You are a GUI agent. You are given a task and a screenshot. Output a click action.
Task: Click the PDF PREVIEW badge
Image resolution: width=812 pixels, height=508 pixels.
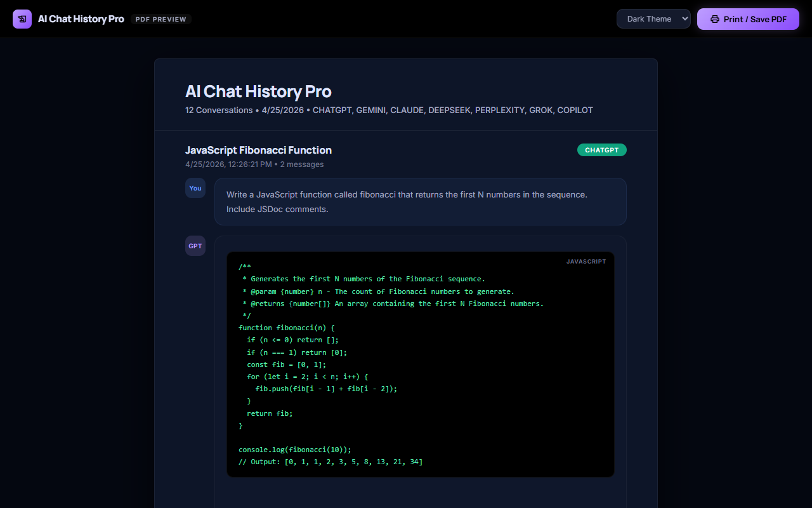point(161,19)
